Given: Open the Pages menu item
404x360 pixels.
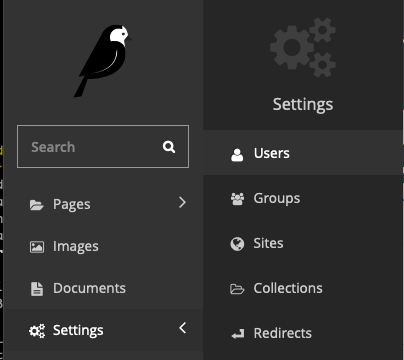Looking at the screenshot, I should 103,204.
